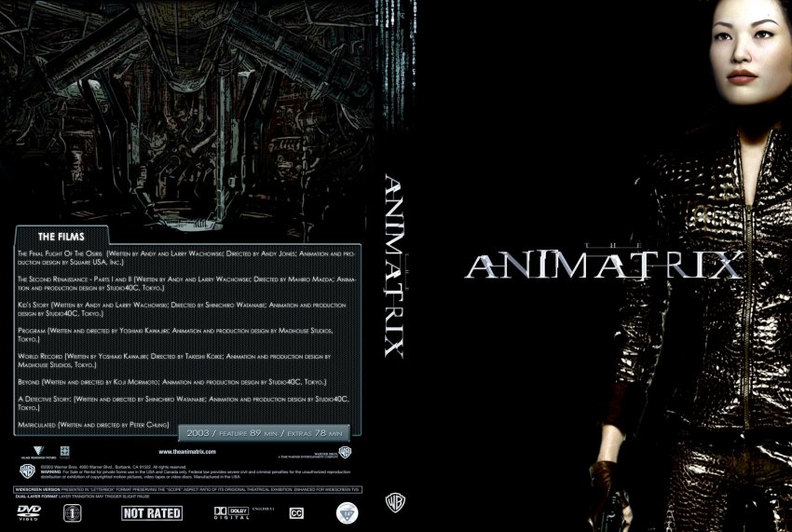
Task: Open the www.theanimatrix.com link
Action: [x=187, y=452]
